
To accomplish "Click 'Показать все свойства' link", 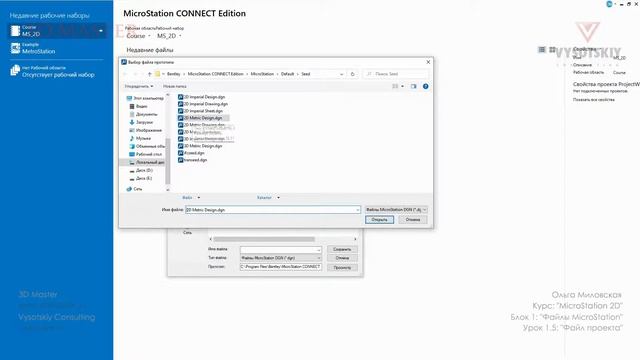I will pos(593,100).
